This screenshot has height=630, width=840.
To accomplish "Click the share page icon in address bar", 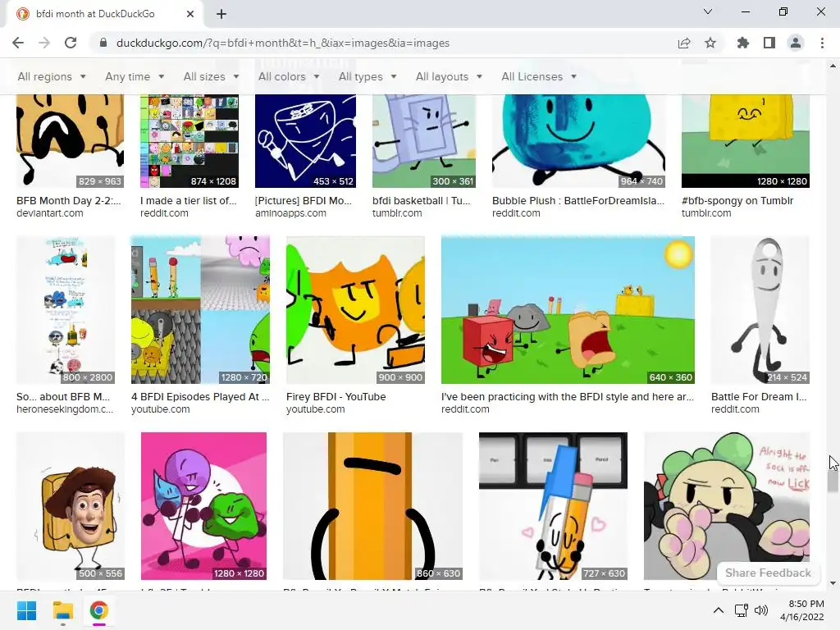I will pos(684,43).
